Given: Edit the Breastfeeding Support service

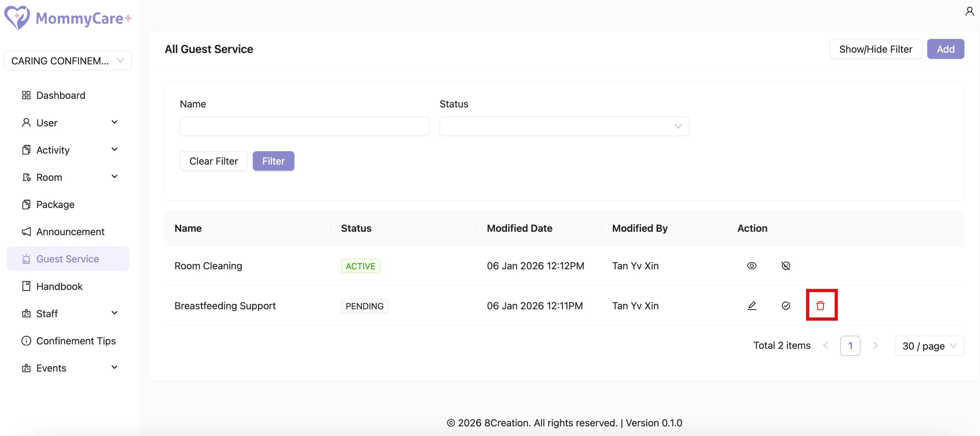Looking at the screenshot, I should pyautogui.click(x=751, y=306).
